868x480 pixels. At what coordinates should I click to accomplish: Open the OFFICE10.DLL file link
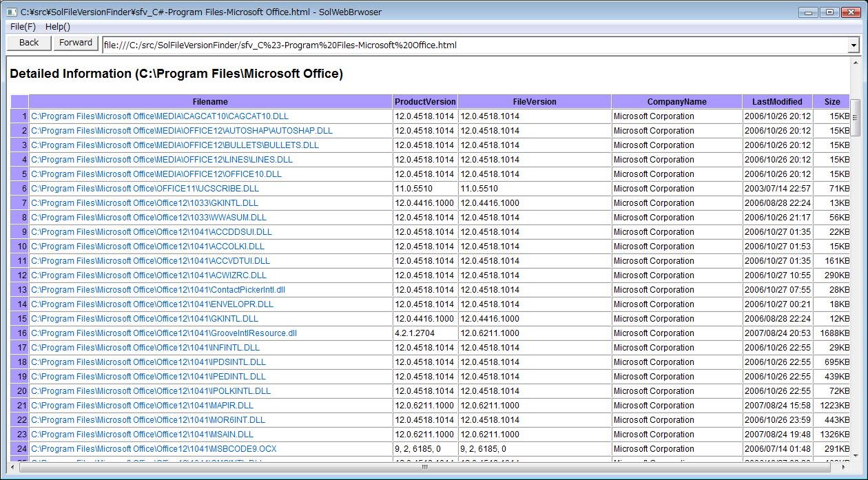[x=156, y=174]
